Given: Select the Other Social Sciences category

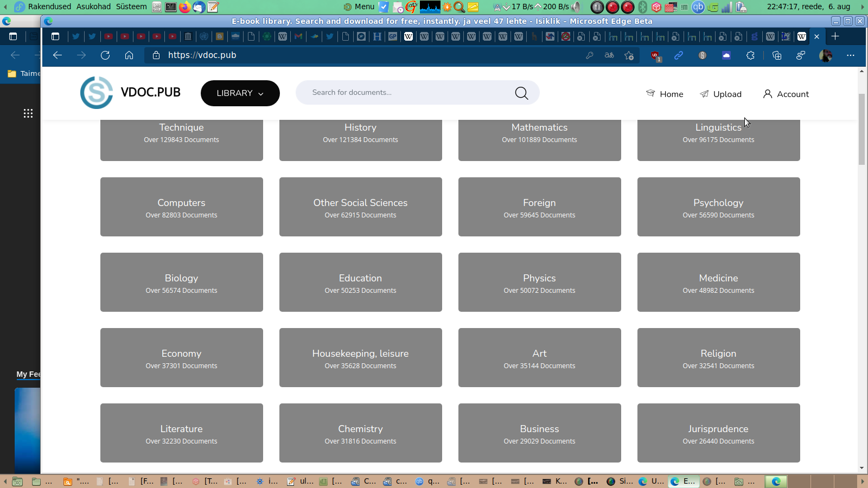Looking at the screenshot, I should [361, 207].
